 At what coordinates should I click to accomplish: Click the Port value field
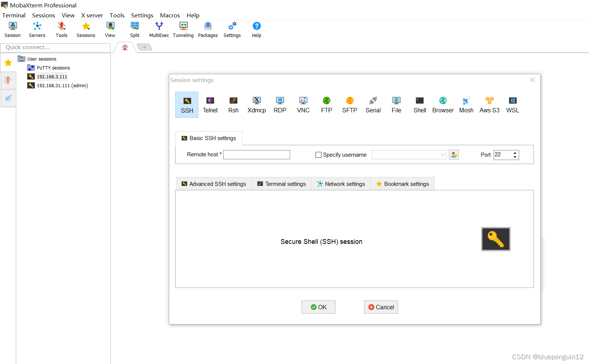[x=503, y=155]
